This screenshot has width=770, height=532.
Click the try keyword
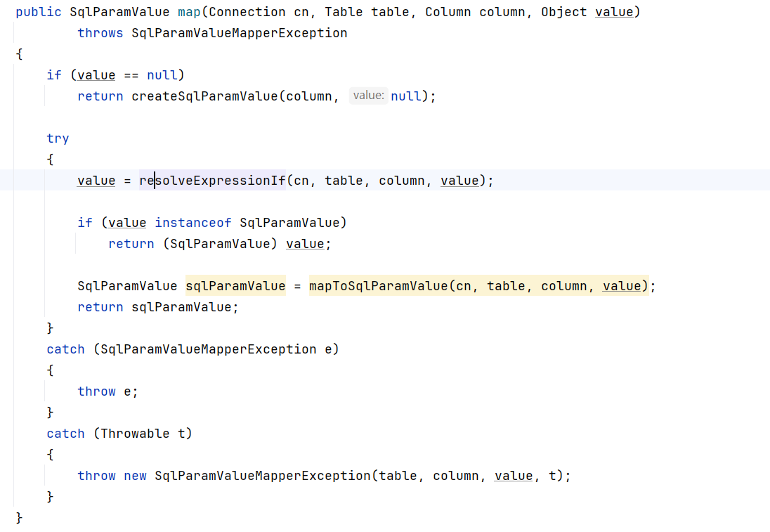pyautogui.click(x=58, y=138)
